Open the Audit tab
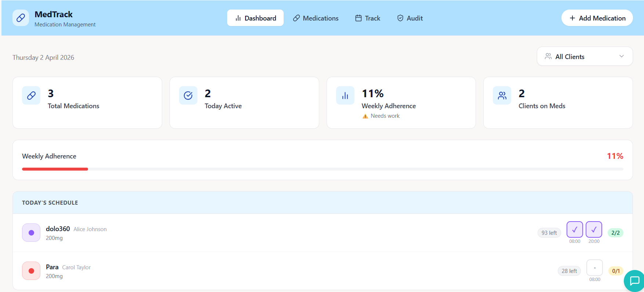644x292 pixels. [x=410, y=18]
